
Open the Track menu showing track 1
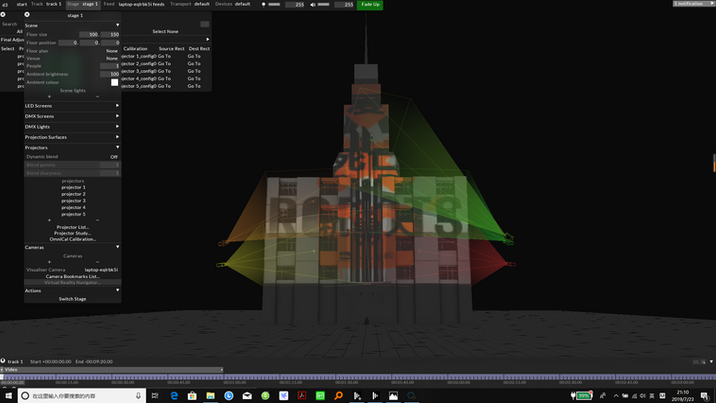[46, 4]
